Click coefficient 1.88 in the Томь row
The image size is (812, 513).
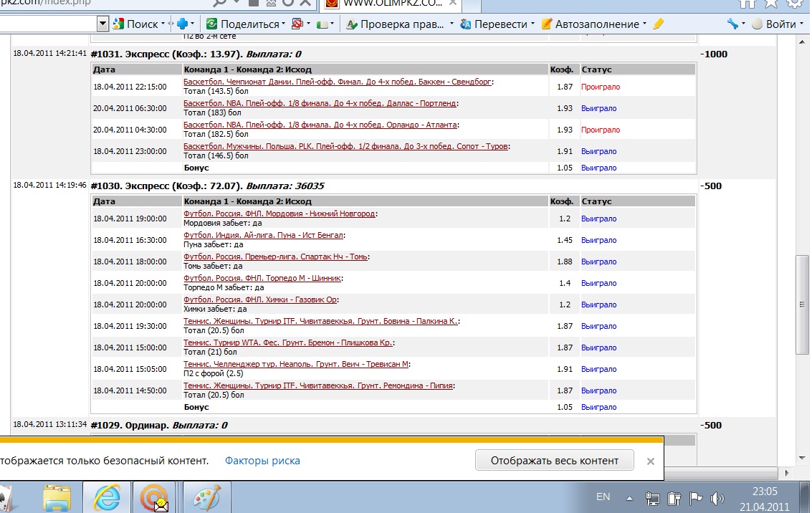(x=565, y=262)
